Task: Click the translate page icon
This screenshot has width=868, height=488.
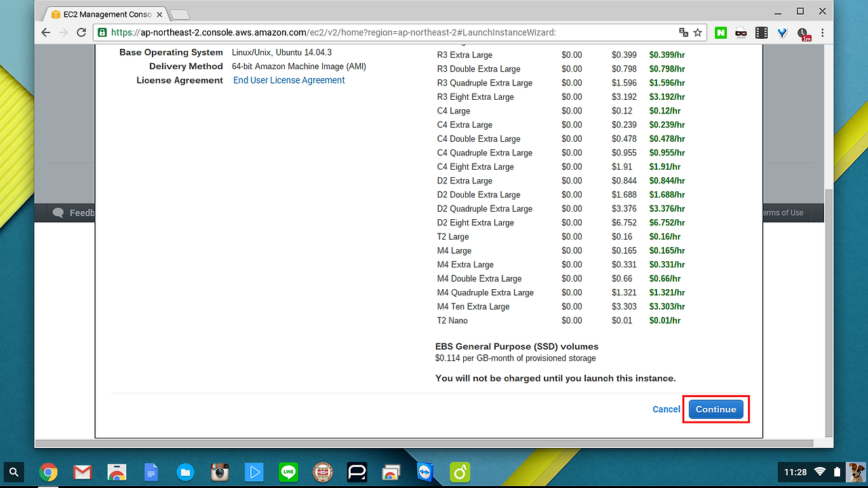Action: tap(684, 32)
